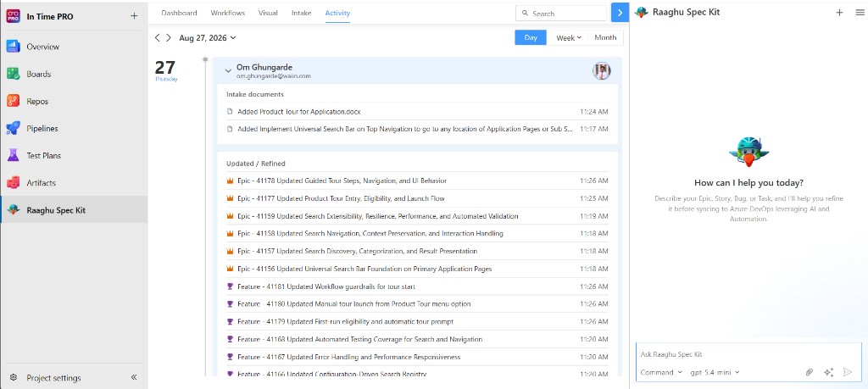Click crown icon of Epic 41156

230,269
